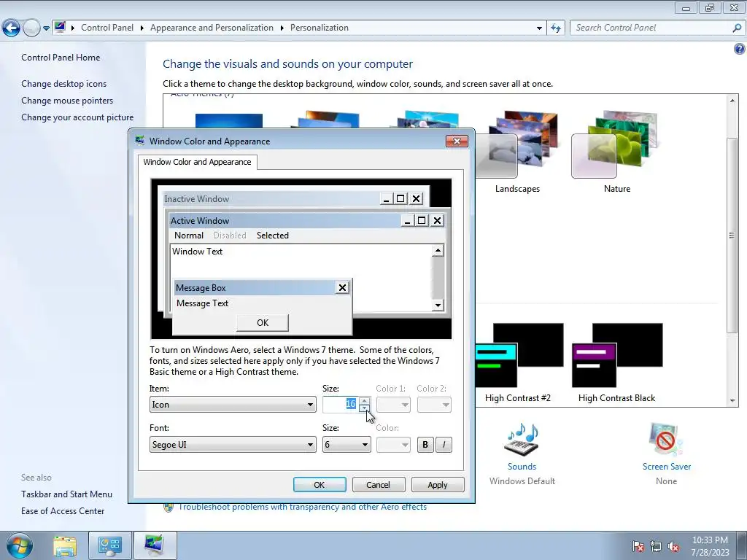Click the refresh button beside address bar

(555, 28)
